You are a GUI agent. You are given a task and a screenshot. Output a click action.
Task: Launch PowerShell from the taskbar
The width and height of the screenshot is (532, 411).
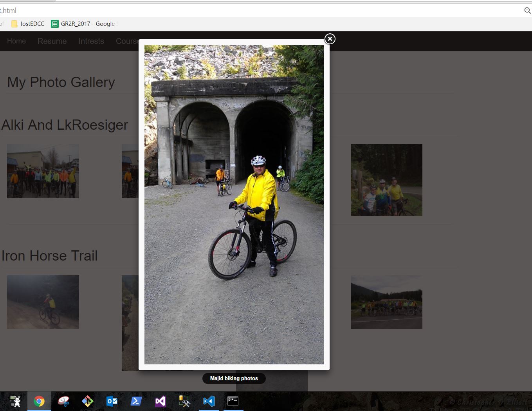pos(136,401)
